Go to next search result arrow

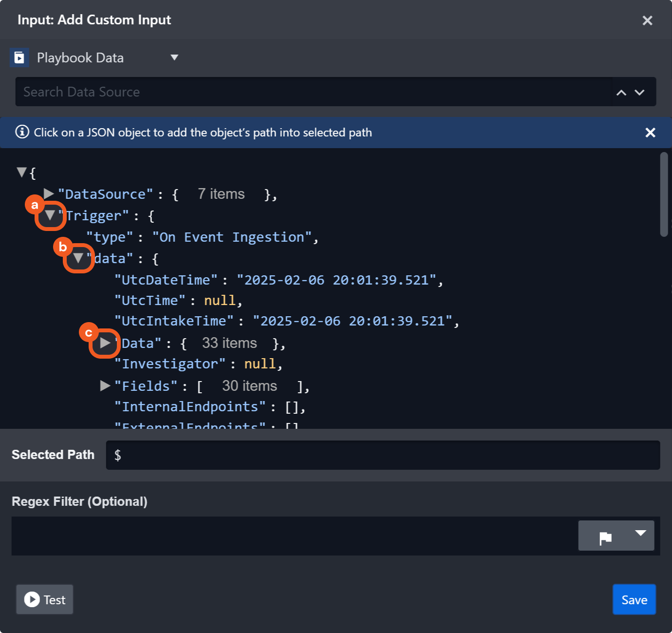(640, 93)
